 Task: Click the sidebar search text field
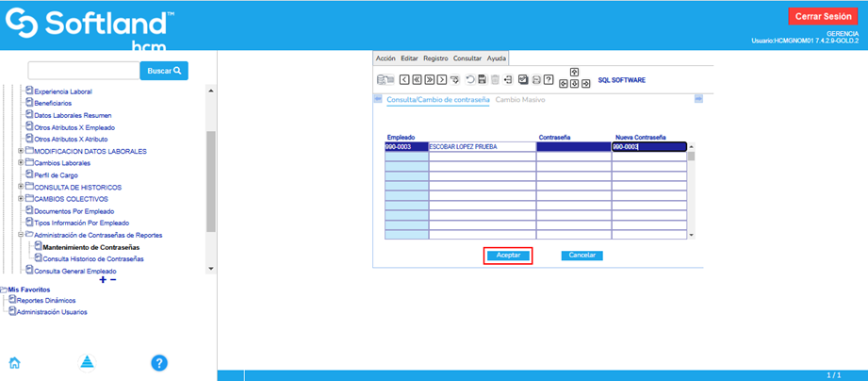coord(84,71)
